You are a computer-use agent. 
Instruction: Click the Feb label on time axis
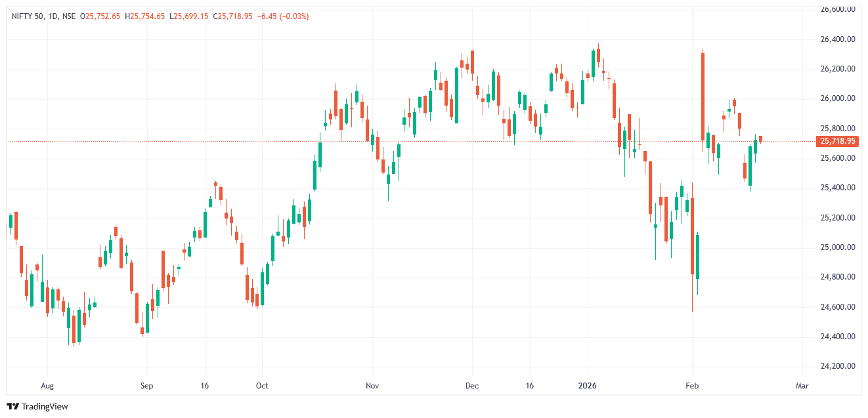pyautogui.click(x=691, y=386)
